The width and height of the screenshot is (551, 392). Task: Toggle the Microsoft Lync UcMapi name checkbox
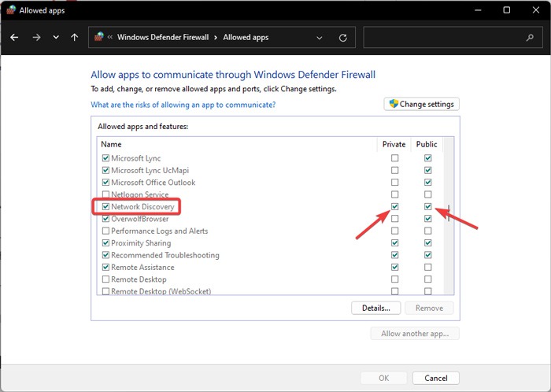coord(105,170)
